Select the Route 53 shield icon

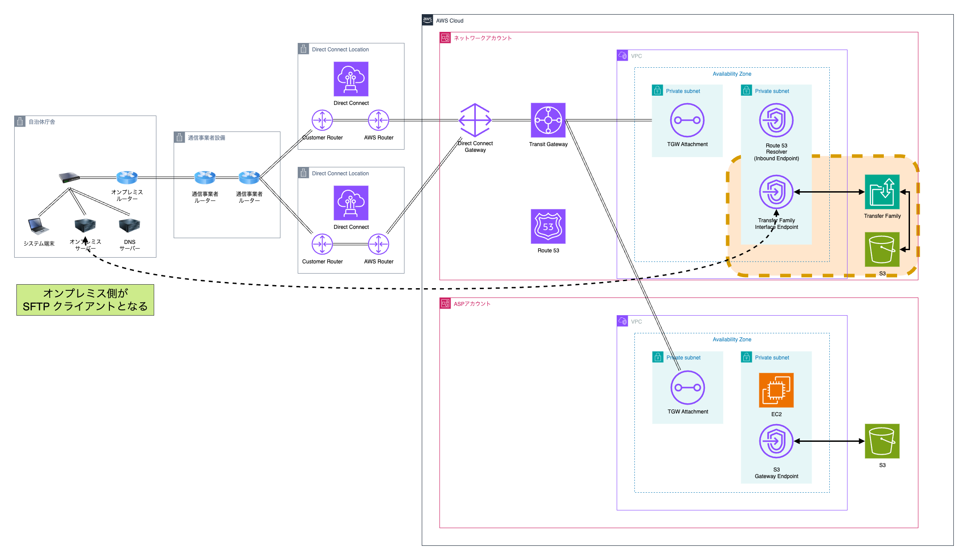point(548,227)
